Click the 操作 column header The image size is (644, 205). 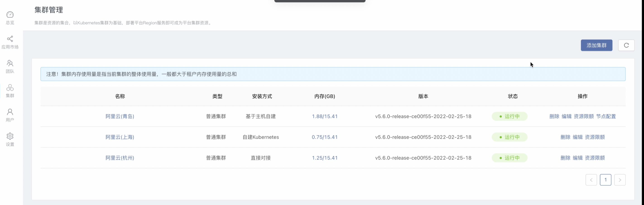(582, 96)
